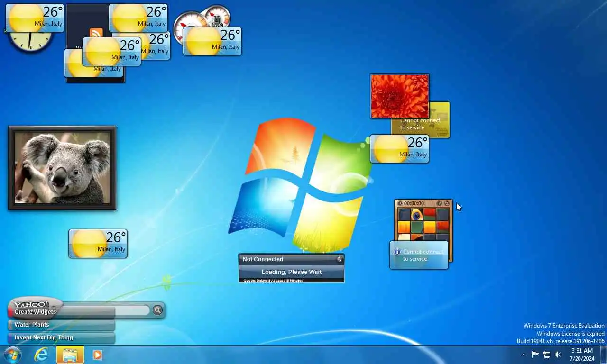Open the Windows Start orb
607x364 pixels.
tap(12, 355)
